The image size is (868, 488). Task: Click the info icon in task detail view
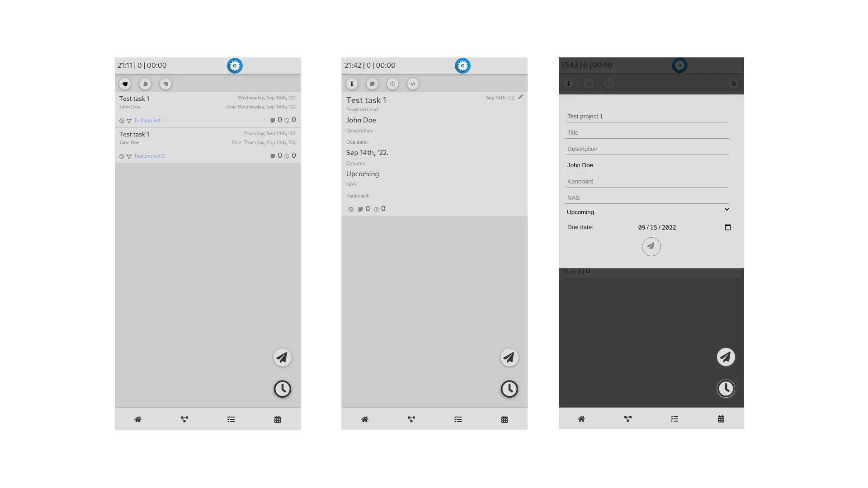351,84
